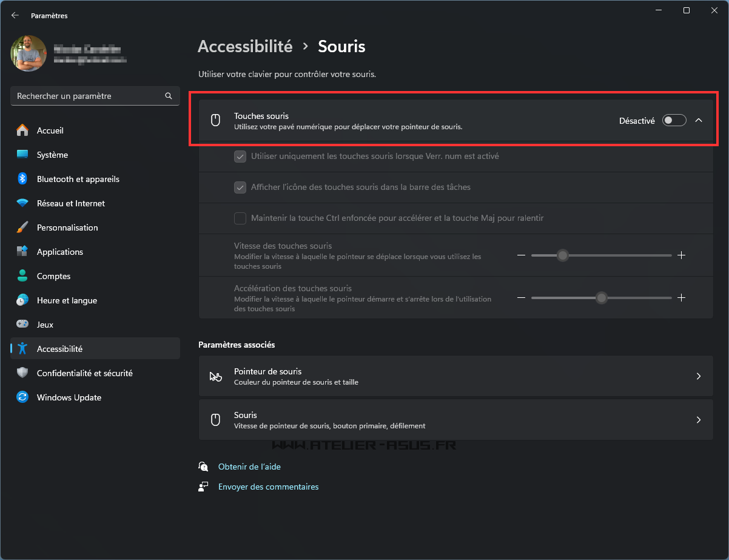Open Bluetooth et appareils via its icon
The height and width of the screenshot is (560, 729).
point(22,179)
